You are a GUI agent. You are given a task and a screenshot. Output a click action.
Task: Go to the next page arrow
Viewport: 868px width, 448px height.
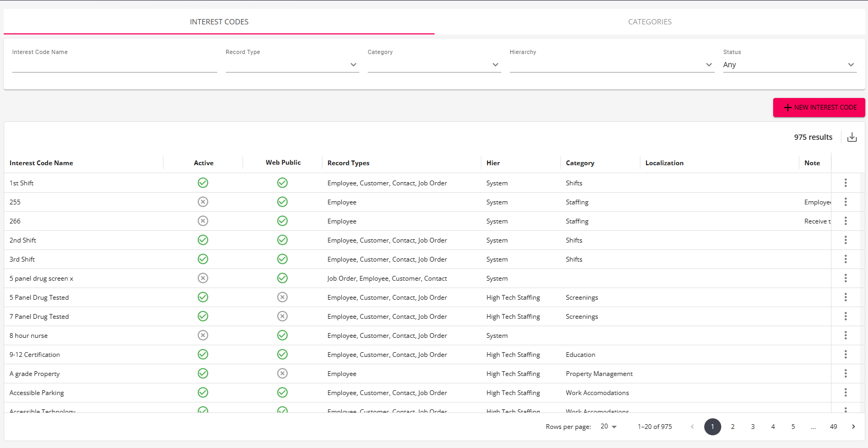coord(853,427)
